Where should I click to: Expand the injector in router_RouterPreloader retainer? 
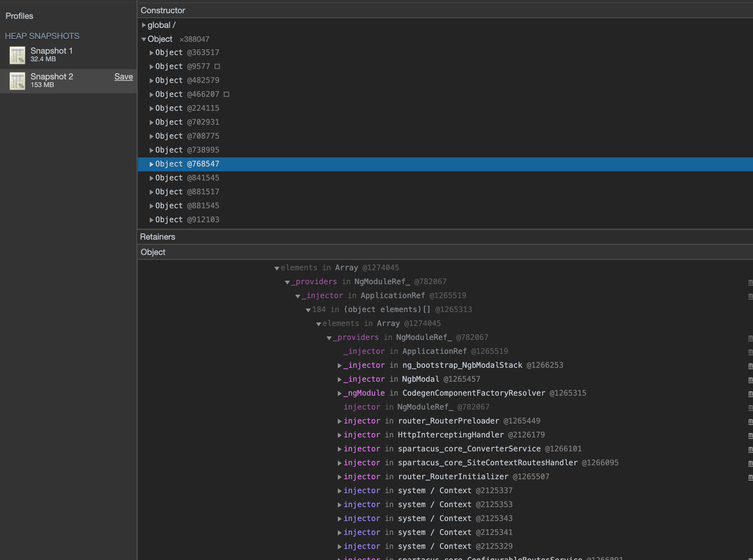[339, 421]
